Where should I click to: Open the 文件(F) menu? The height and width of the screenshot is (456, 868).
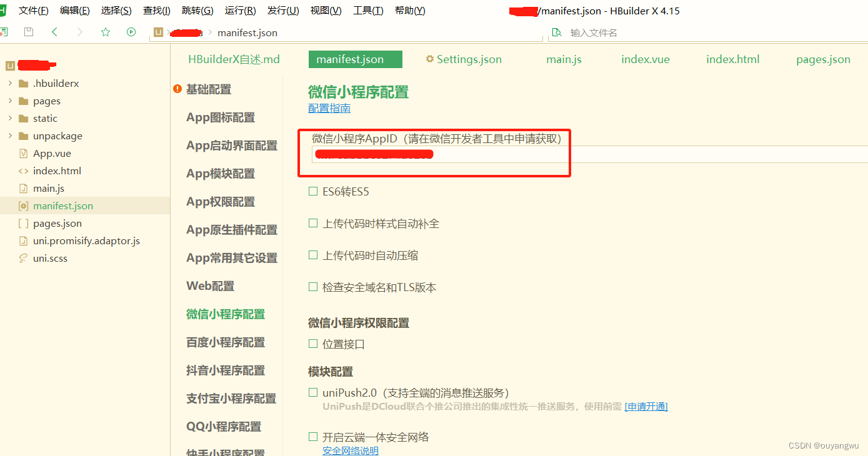coord(34,11)
